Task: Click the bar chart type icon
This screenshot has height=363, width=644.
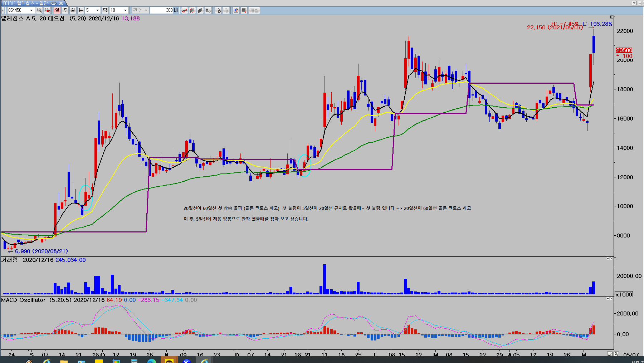Action: (x=200, y=10)
